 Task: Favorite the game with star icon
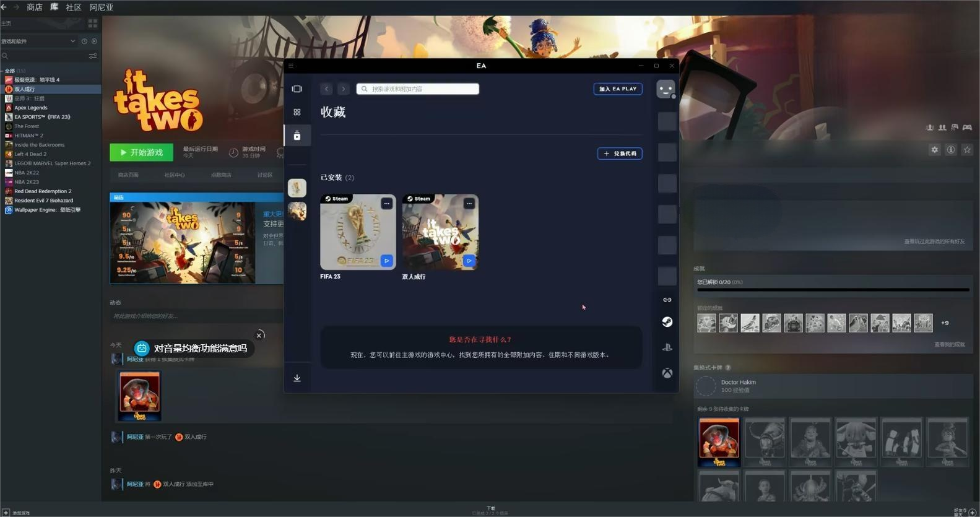967,150
